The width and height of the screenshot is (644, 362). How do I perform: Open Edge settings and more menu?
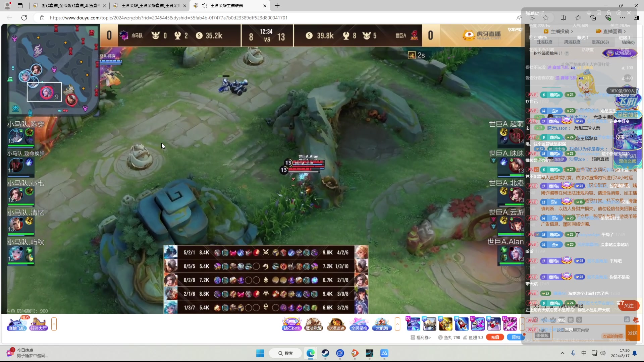pyautogui.click(x=623, y=18)
